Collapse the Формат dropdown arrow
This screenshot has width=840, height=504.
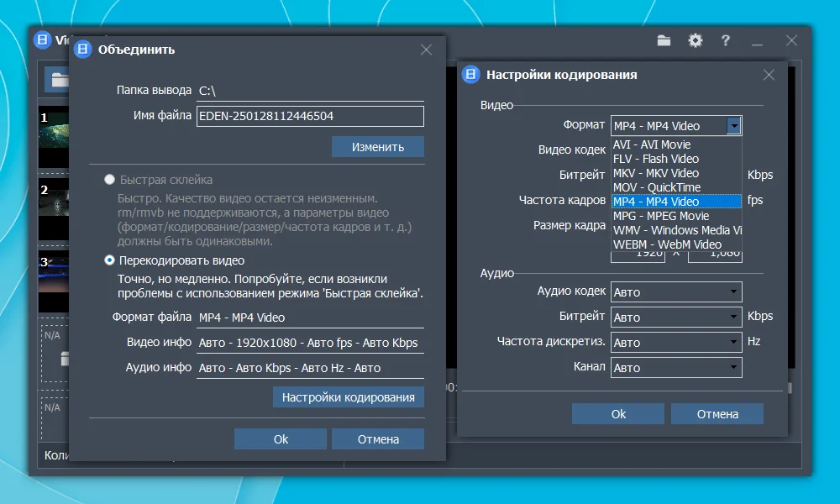coord(734,126)
